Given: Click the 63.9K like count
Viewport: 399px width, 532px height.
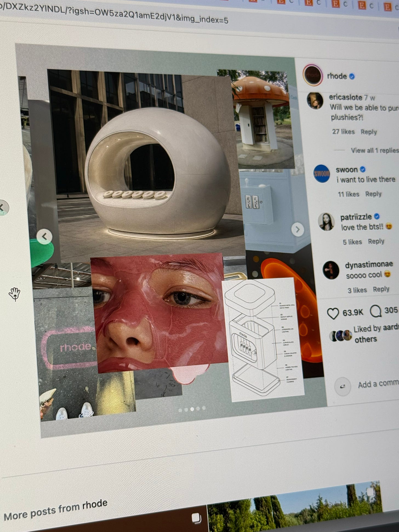Looking at the screenshot, I should (x=353, y=312).
